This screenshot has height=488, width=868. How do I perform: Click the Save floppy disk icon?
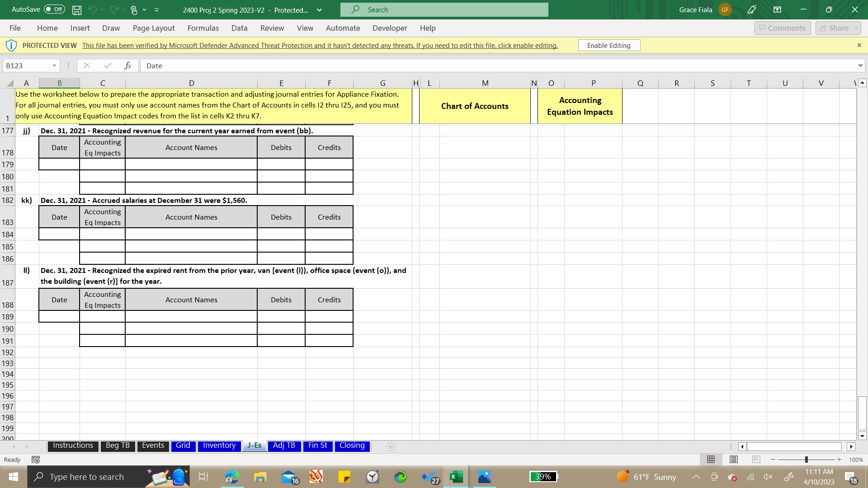point(77,10)
